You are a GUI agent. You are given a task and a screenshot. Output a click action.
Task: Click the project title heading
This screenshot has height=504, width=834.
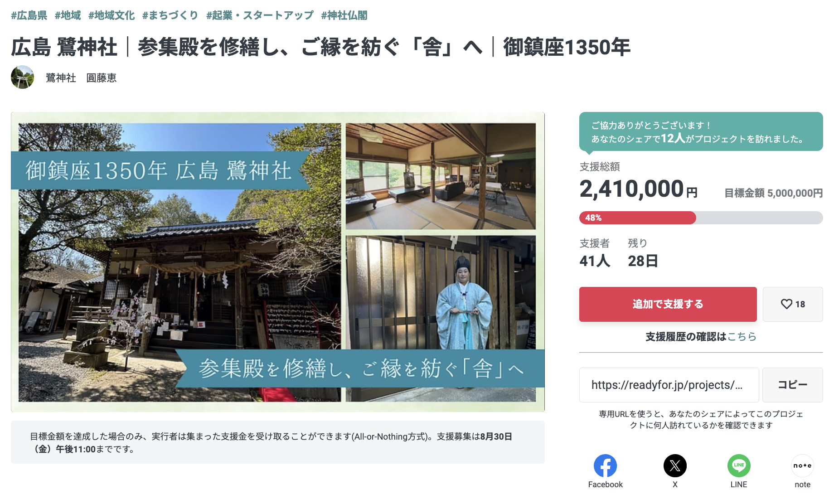(x=320, y=47)
